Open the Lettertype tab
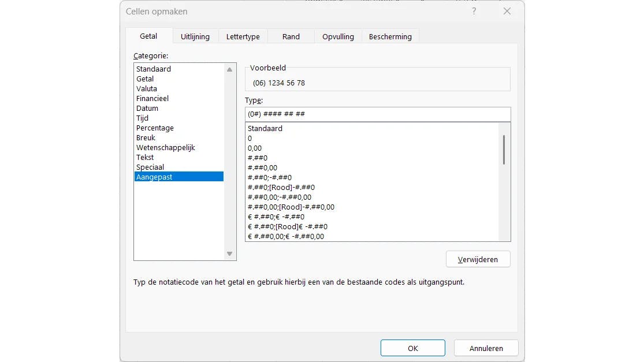The image size is (644, 362). pos(243,36)
